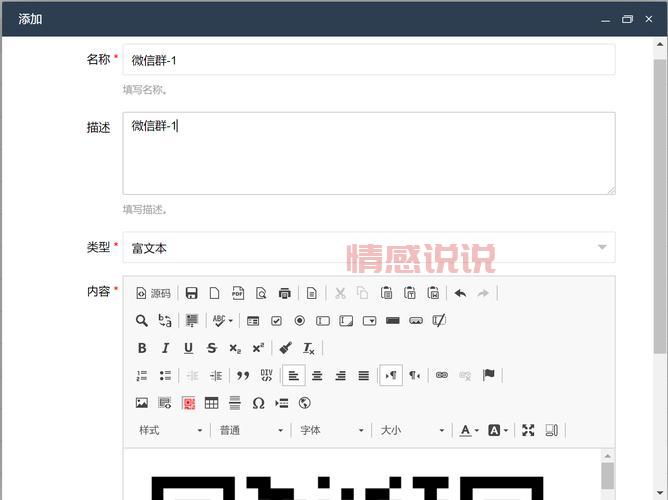Insert an image into content
668x500 pixels.
pos(142,402)
